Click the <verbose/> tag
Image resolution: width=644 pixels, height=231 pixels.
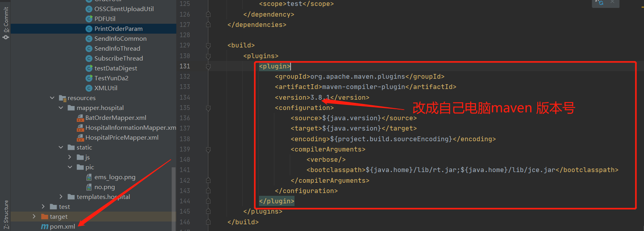[326, 159]
